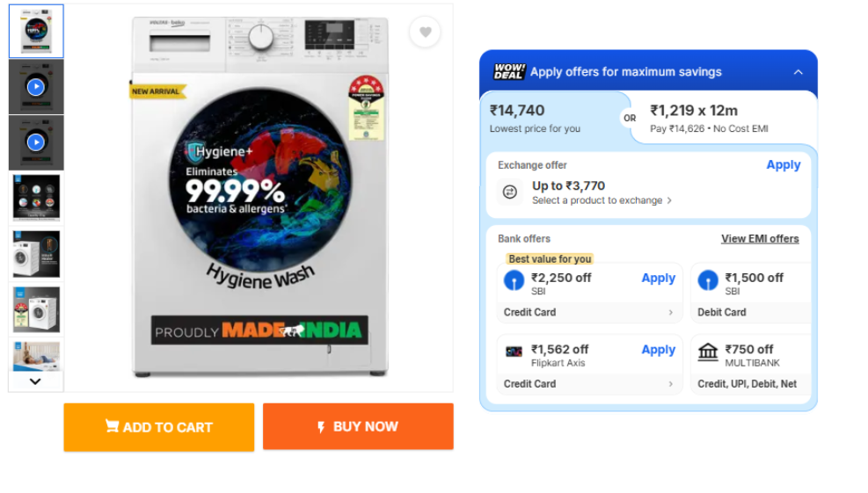Viewport: 868px width, 493px height.
Task: Click the MULTIBANK building icon
Action: [708, 352]
